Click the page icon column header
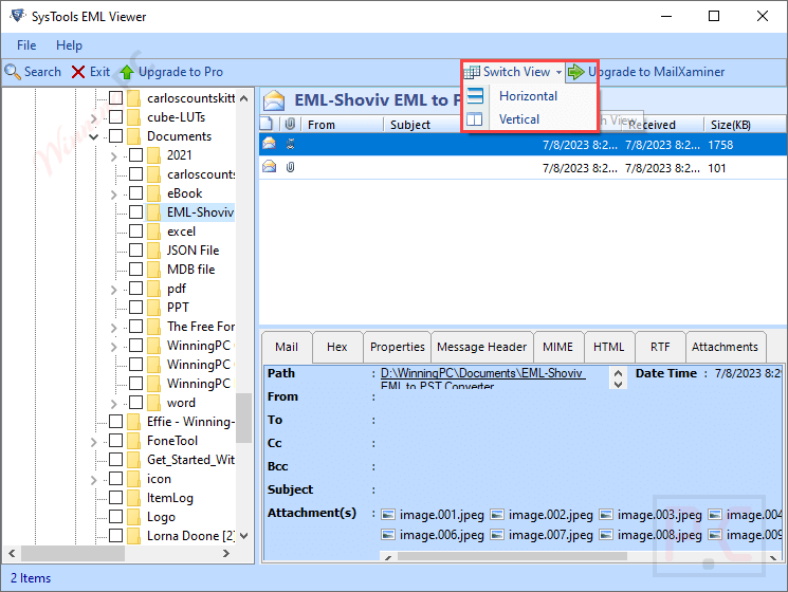Screen dimensions: 788x592 pos(267,124)
